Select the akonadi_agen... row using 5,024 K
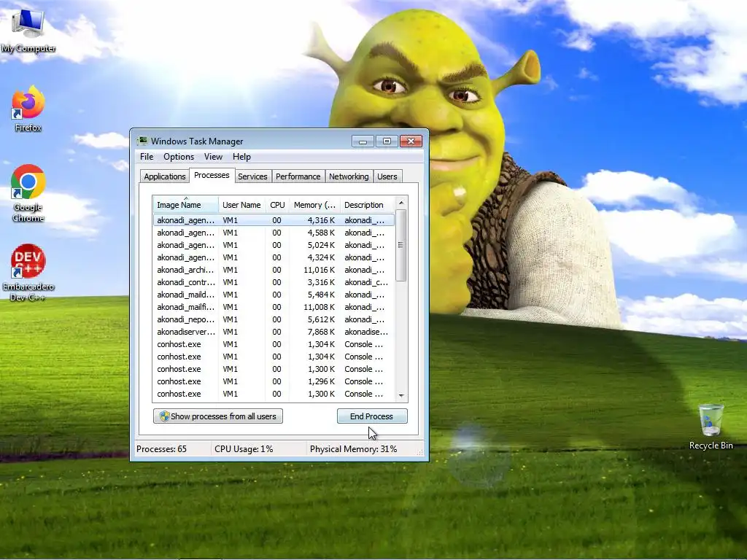 point(274,245)
